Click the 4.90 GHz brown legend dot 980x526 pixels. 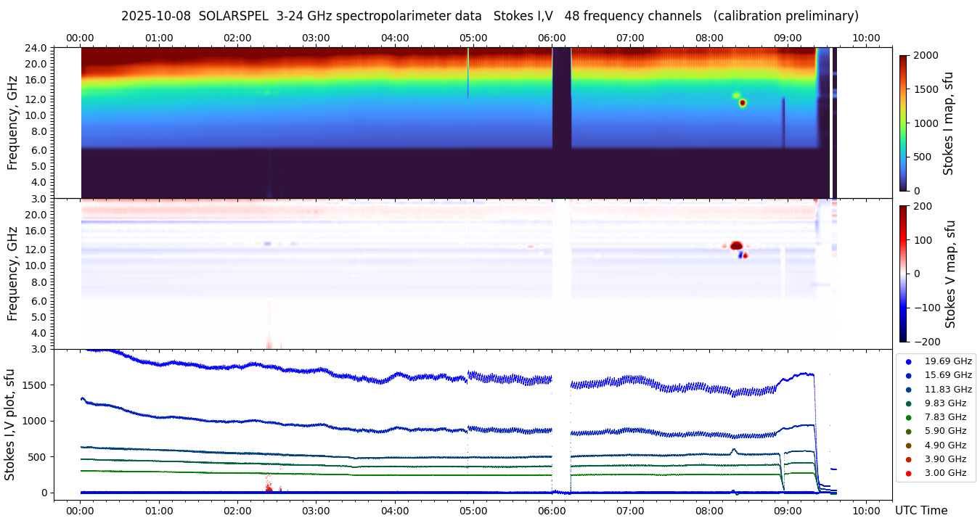coord(908,445)
